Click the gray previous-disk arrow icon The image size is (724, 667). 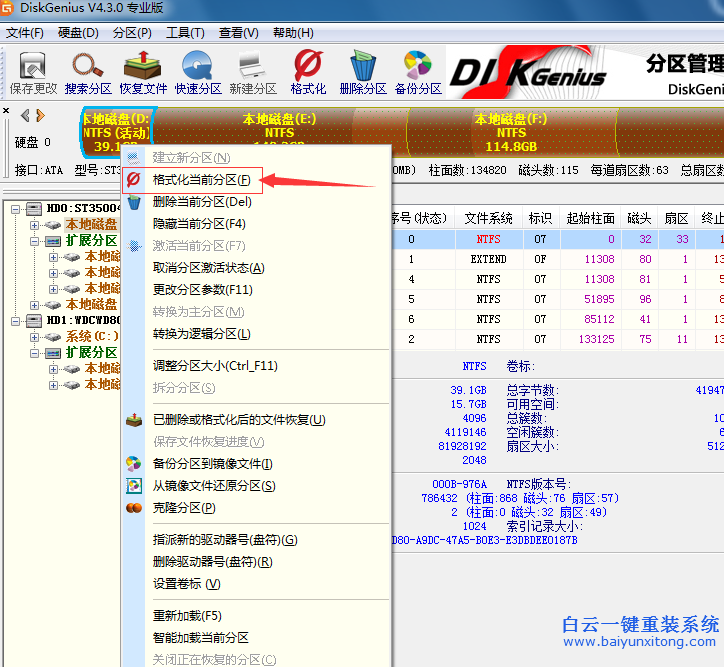[24, 116]
